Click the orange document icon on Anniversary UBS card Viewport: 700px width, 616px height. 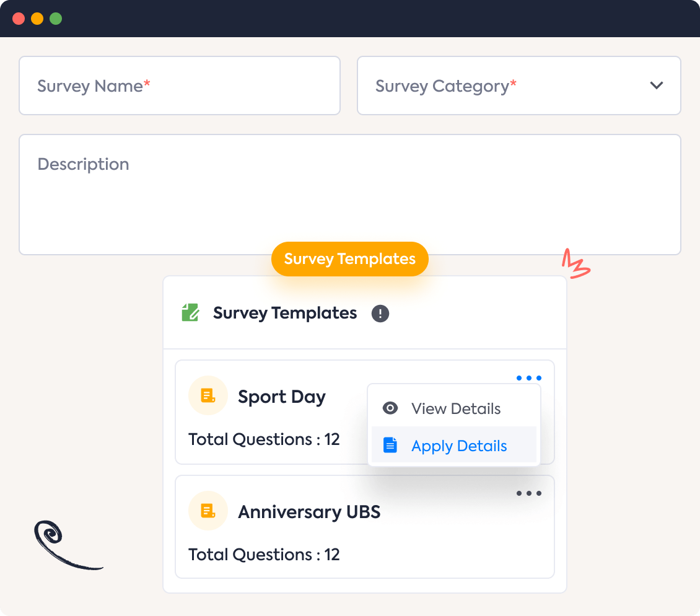click(208, 510)
